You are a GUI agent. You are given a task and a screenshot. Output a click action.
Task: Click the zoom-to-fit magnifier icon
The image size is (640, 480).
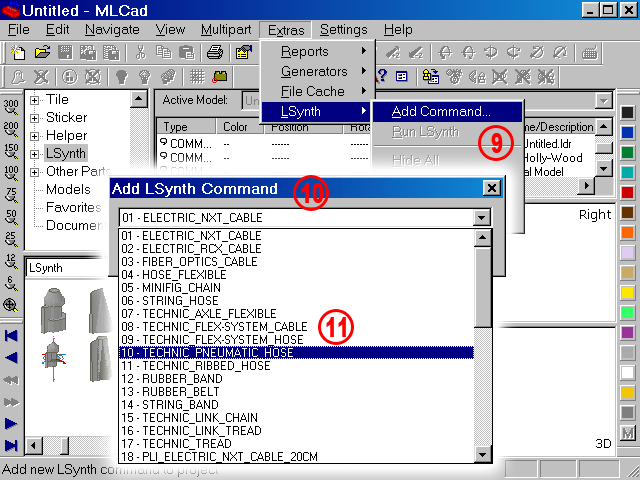point(10,305)
